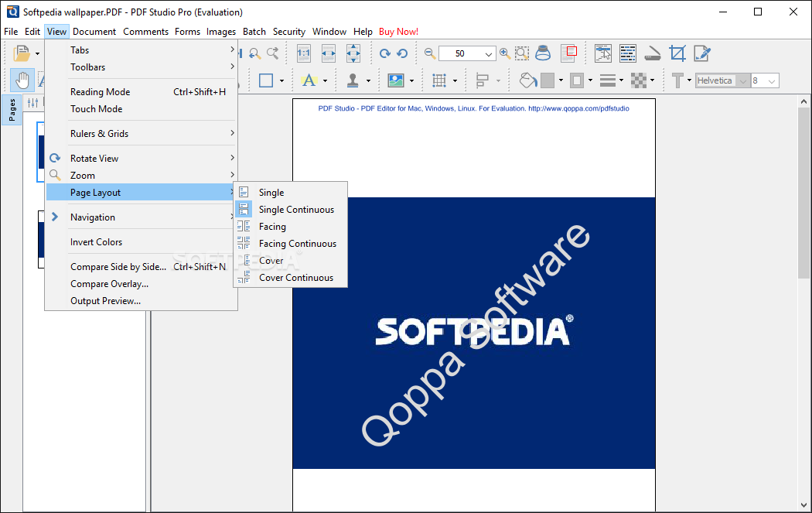Select the image insertion tool
This screenshot has width=812, height=513.
[396, 80]
